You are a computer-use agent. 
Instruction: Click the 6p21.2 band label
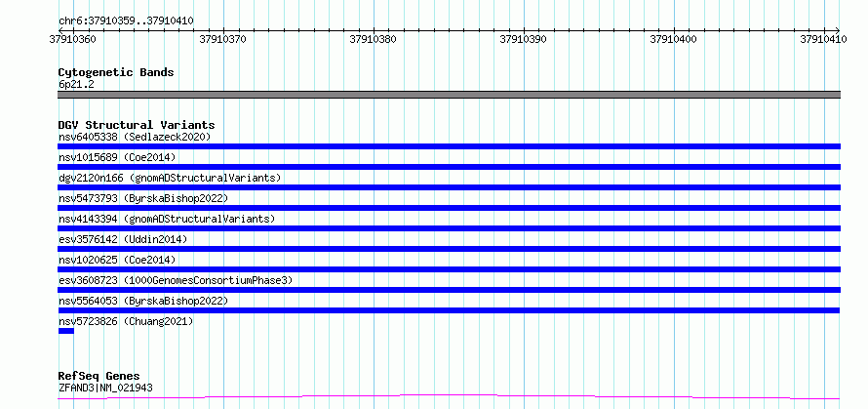(x=76, y=84)
